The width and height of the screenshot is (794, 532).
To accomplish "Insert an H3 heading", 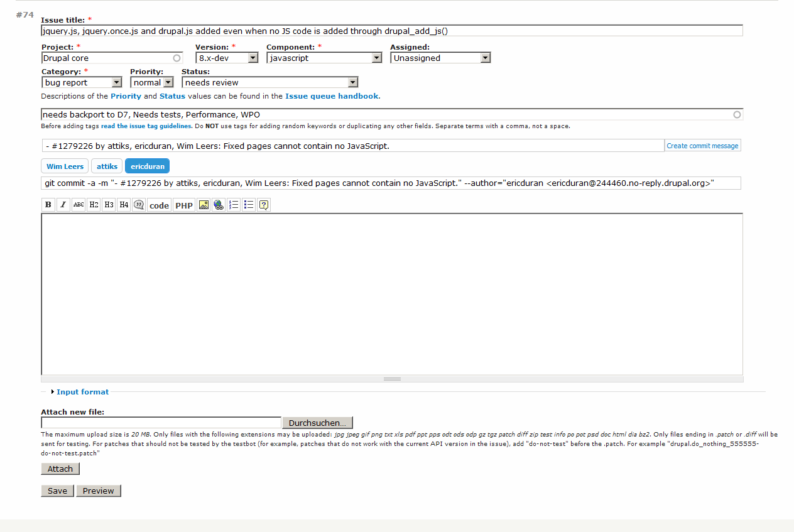I will (109, 205).
